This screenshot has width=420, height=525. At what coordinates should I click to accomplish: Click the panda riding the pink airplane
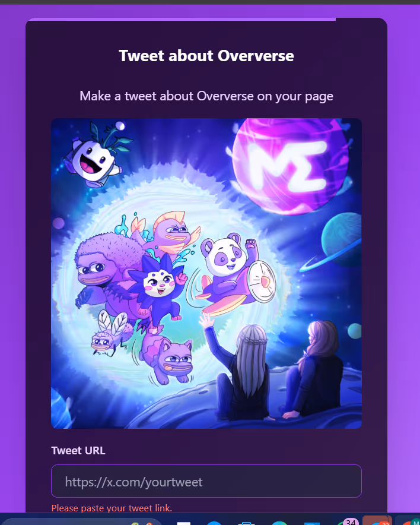234,274
